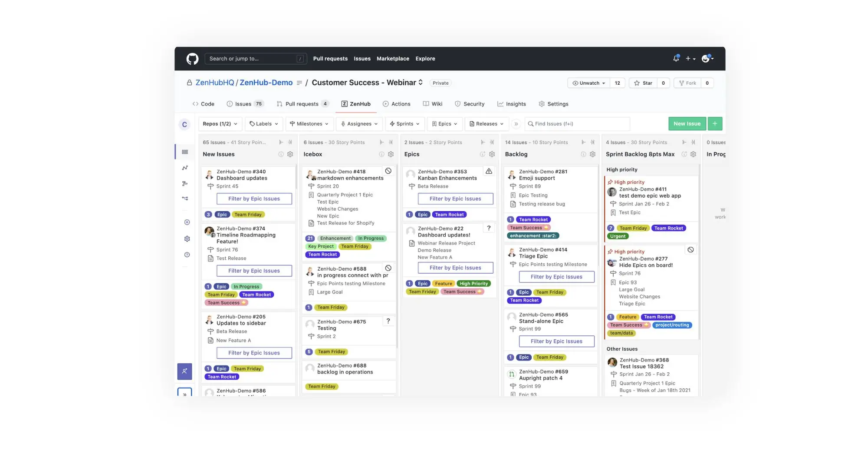
Task: Switch to the Code tab
Action: pos(203,104)
